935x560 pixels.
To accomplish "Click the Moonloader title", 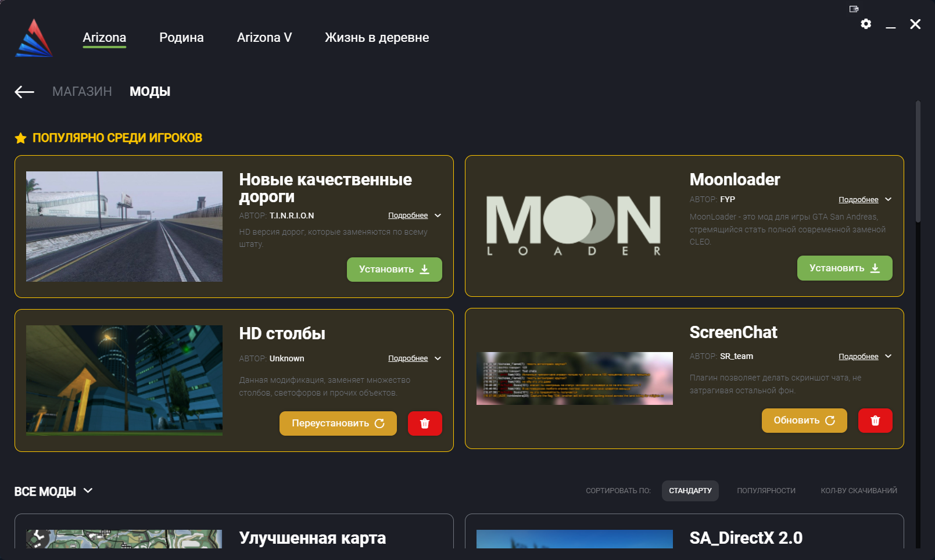I will pos(735,180).
